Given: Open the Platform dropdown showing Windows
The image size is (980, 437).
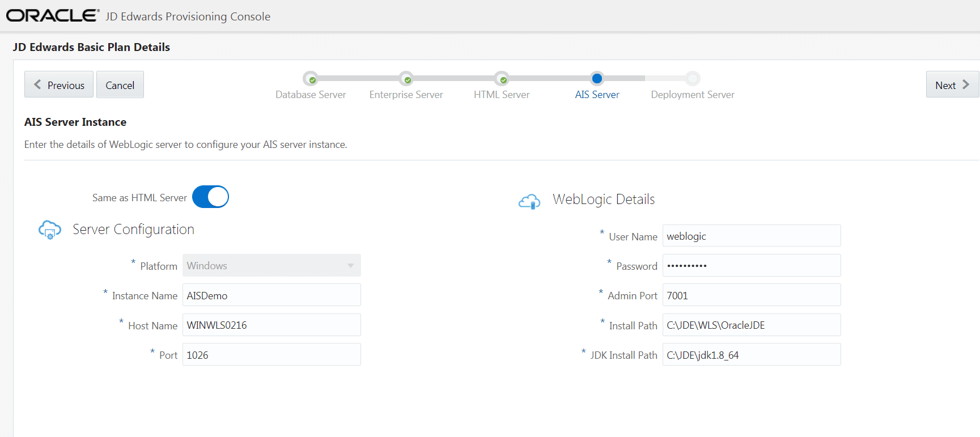Looking at the screenshot, I should point(271,265).
